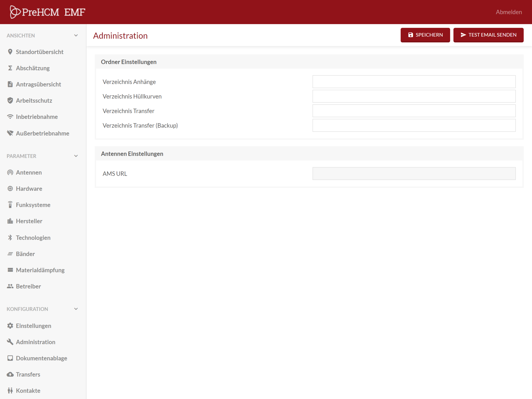The height and width of the screenshot is (399, 532).
Task: Send a test email
Action: (x=488, y=35)
